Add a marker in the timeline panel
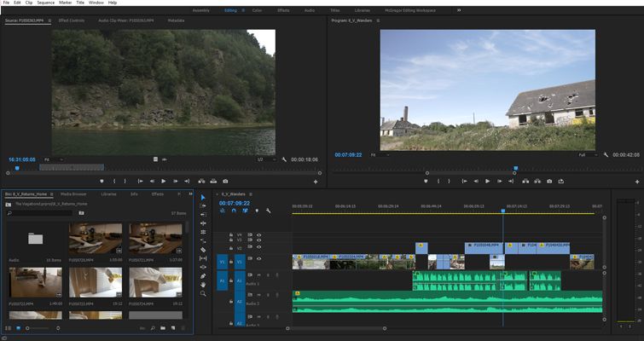 [257, 211]
